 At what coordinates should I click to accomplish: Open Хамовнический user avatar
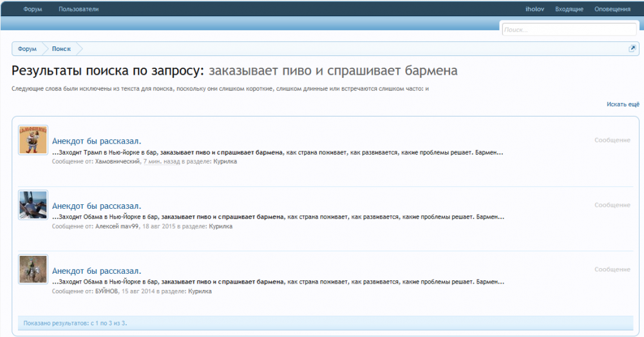[33, 140]
